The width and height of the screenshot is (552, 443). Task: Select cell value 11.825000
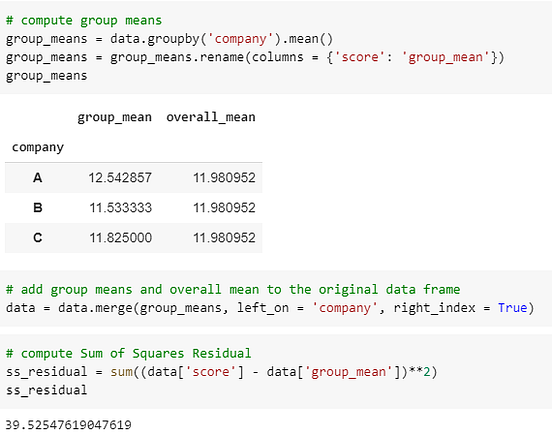coord(120,238)
